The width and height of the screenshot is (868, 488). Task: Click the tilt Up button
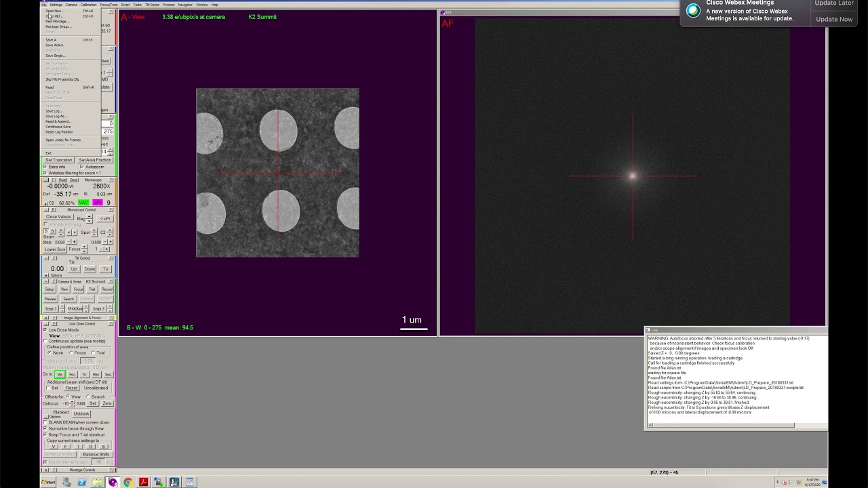tap(74, 269)
